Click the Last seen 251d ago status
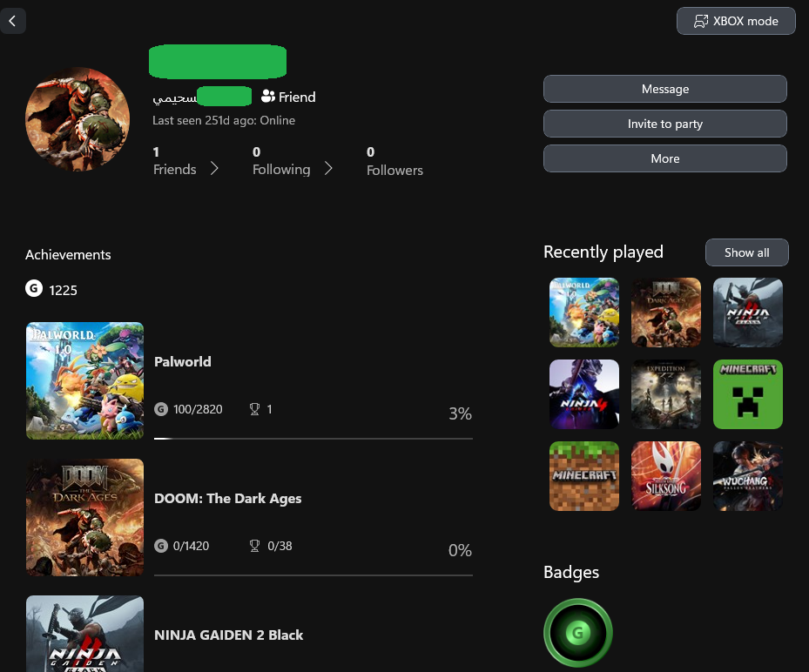 pos(224,120)
